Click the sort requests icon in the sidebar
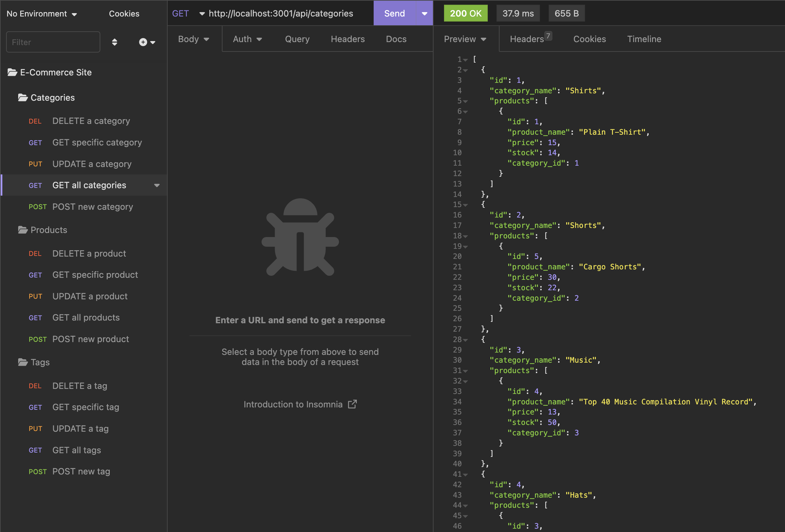Image resolution: width=785 pixels, height=532 pixels. (115, 42)
